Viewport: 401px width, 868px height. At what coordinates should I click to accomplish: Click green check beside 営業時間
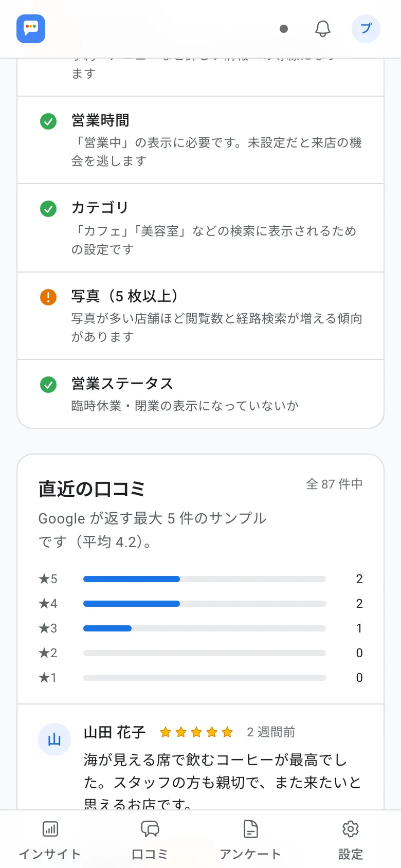pyautogui.click(x=48, y=121)
